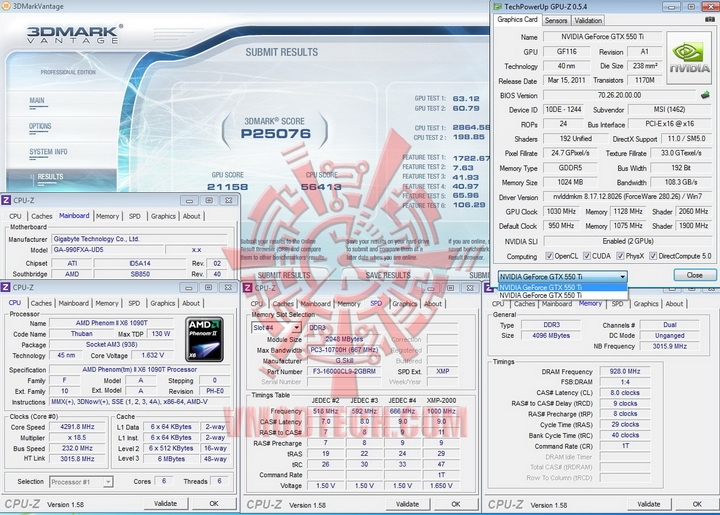Image resolution: width=720 pixels, height=515 pixels.
Task: Click the 3DMark score P25076
Action: coord(276,134)
